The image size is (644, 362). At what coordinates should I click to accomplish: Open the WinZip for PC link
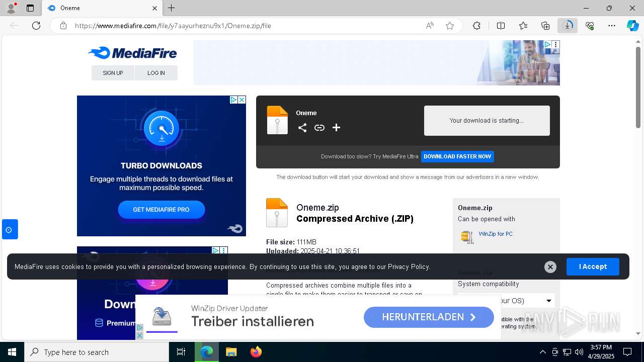tap(496, 234)
